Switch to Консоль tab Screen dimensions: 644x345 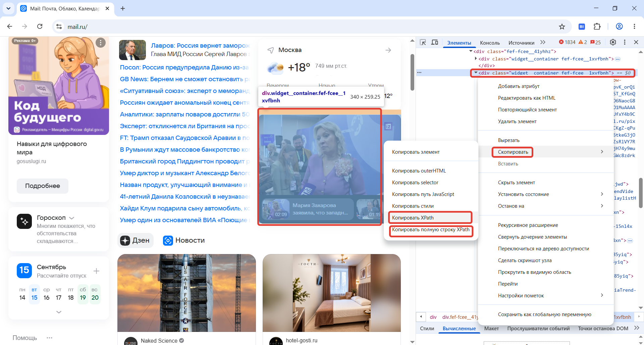point(490,43)
